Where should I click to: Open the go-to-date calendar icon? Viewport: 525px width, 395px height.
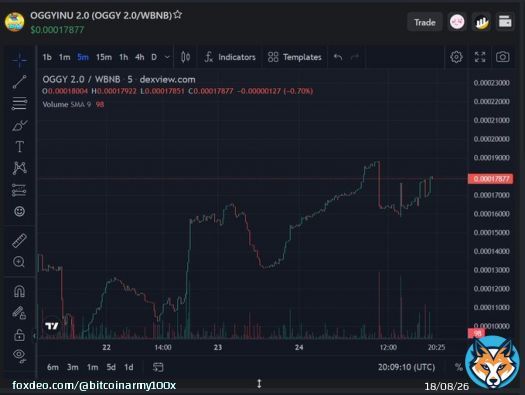(158, 367)
